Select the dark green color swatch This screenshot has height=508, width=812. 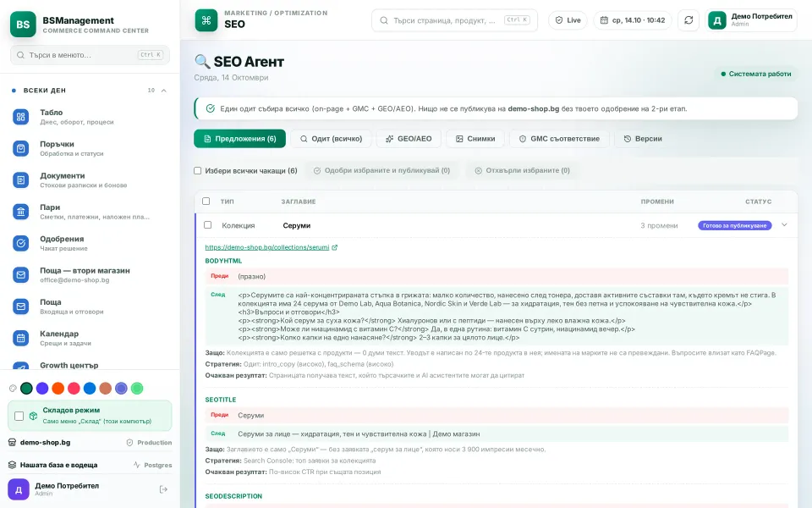point(26,389)
